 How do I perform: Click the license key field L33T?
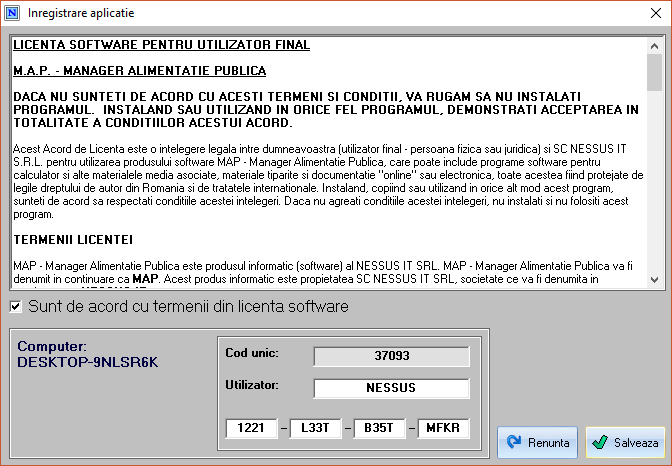pos(315,428)
